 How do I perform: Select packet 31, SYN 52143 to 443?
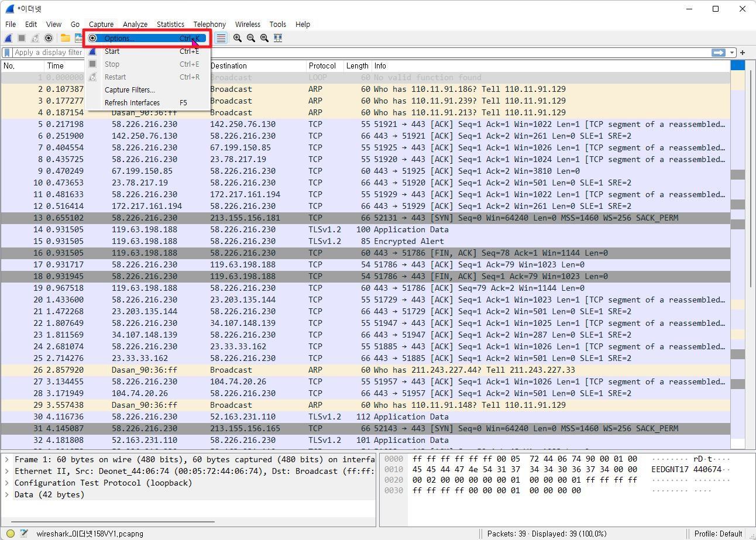point(366,428)
